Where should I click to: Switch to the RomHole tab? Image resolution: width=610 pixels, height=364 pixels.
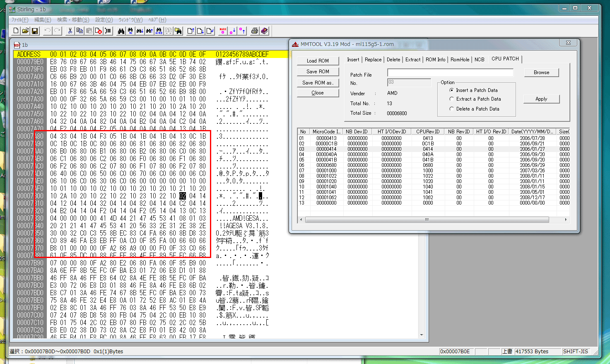pos(460,60)
